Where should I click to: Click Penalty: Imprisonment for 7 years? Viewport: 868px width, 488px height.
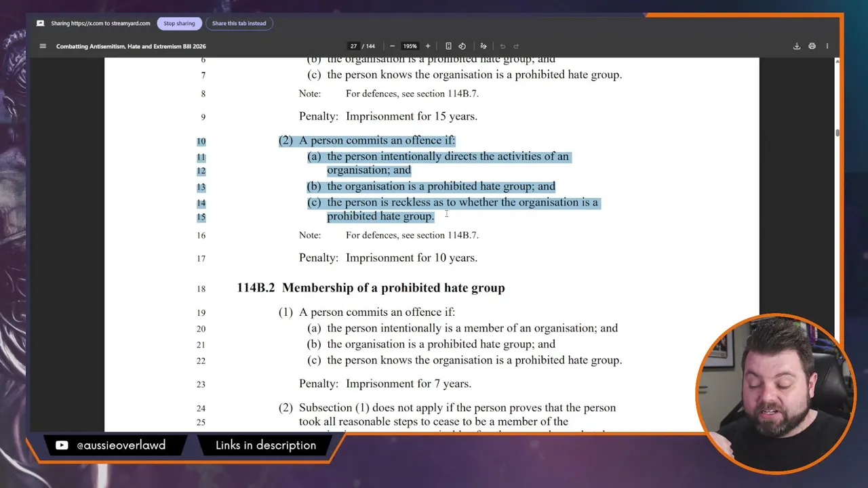click(x=385, y=384)
